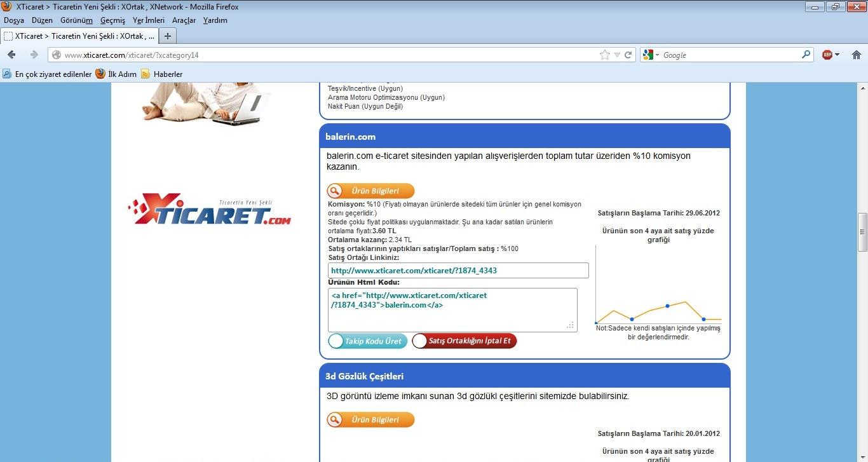Image resolution: width=868 pixels, height=462 pixels.
Task: Bookmark this page with the star icon
Action: pyautogui.click(x=605, y=55)
